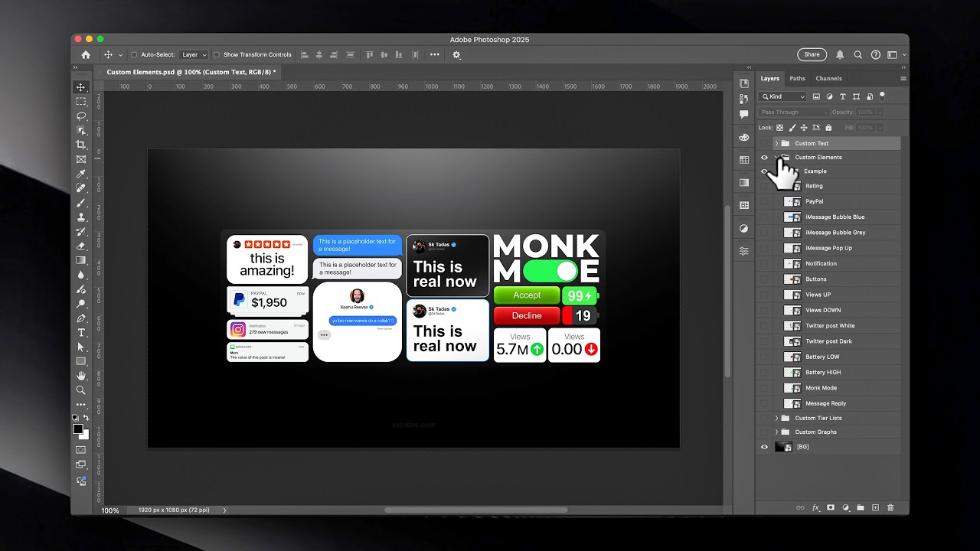Open status bar info arrow
Viewport: 980px width, 551px height.
tap(224, 510)
